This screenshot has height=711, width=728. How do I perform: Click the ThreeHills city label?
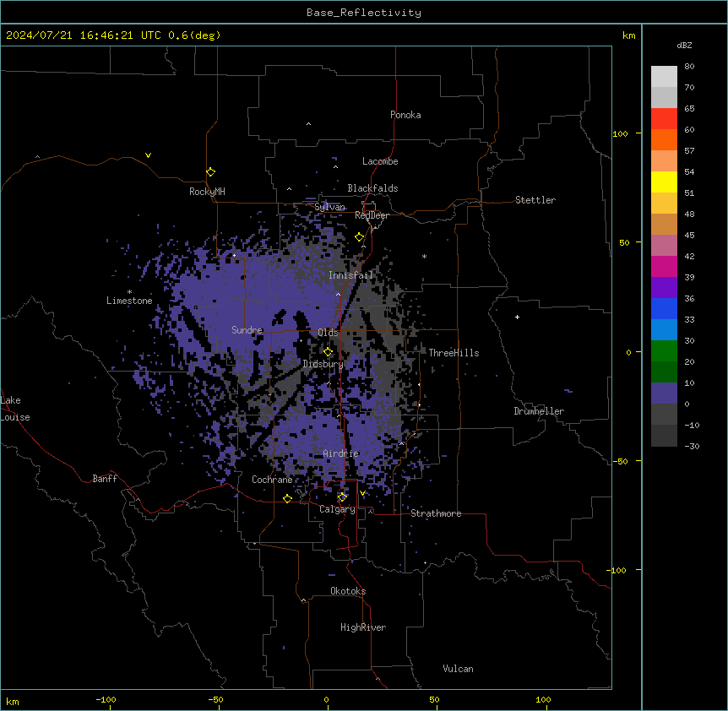(x=454, y=353)
